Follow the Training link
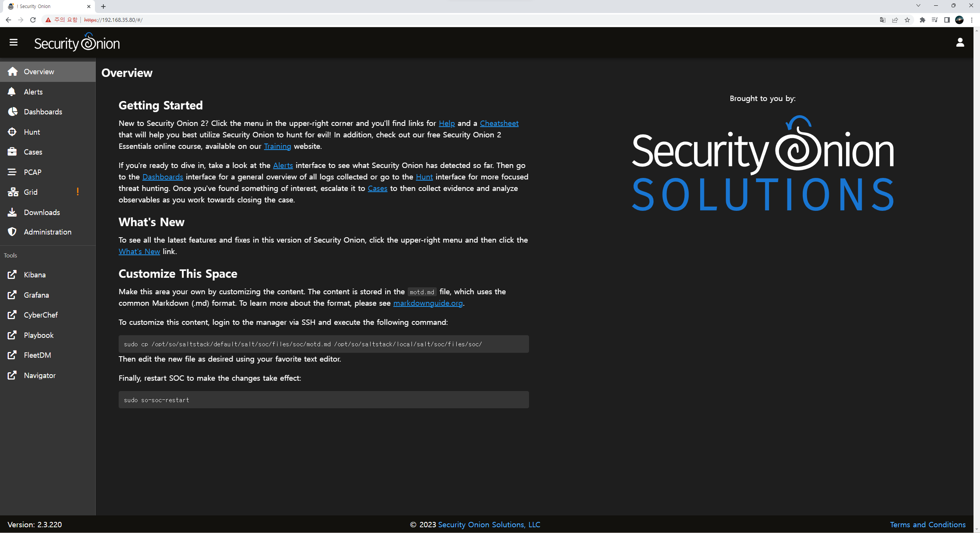This screenshot has height=533, width=980. (x=278, y=146)
